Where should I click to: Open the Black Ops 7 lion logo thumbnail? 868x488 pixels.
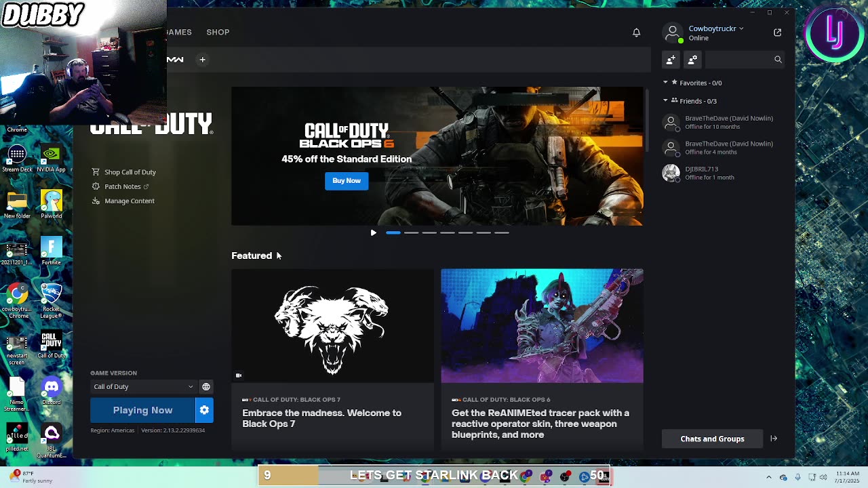point(332,326)
